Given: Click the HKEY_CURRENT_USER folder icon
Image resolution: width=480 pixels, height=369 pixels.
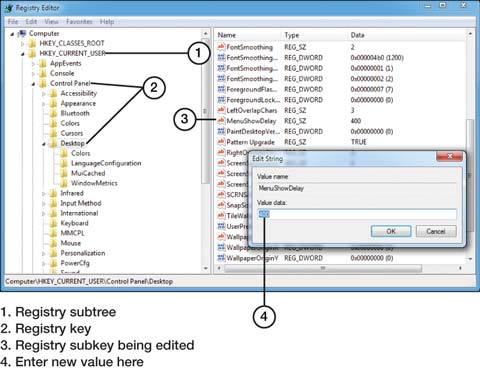Looking at the screenshot, I should 32,53.
